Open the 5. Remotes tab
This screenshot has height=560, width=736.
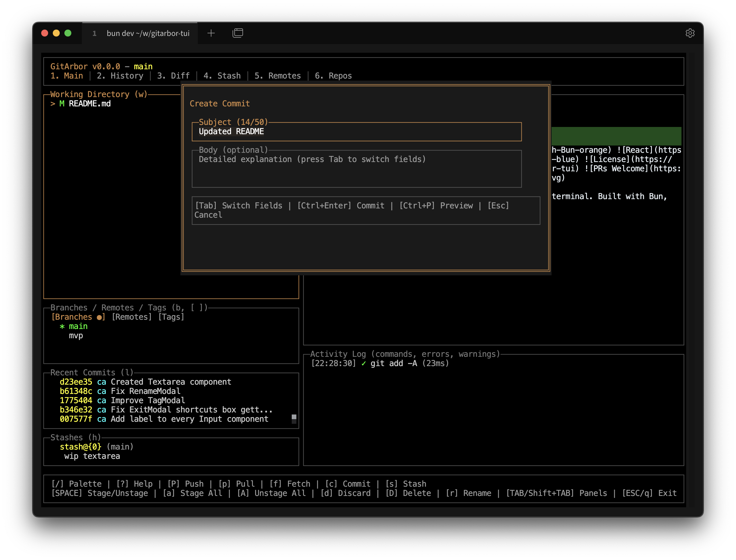click(278, 76)
